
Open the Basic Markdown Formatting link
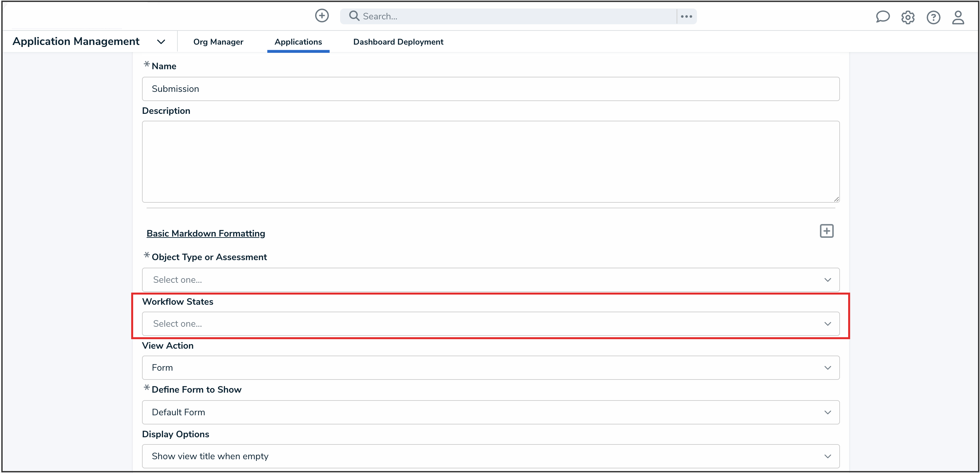pyautogui.click(x=206, y=233)
